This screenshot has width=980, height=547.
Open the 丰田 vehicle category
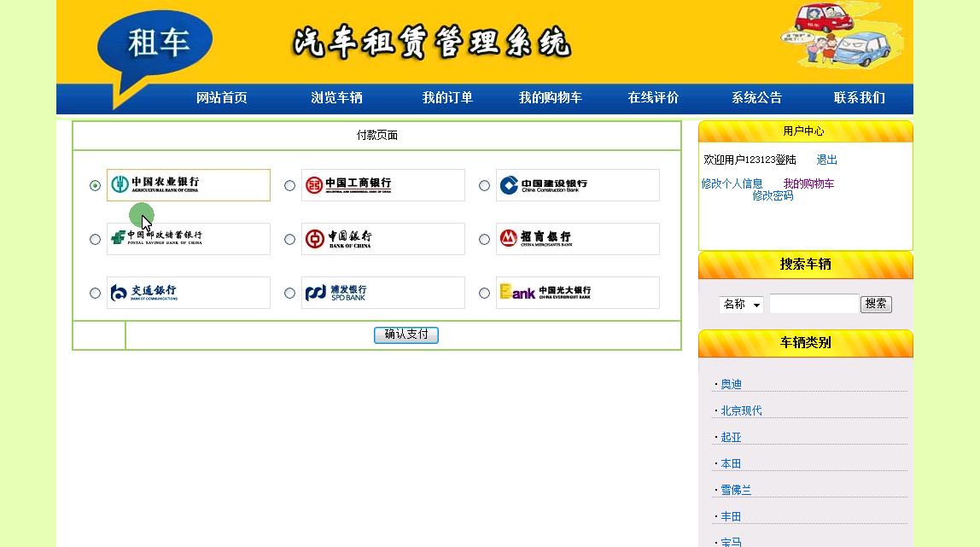(732, 516)
